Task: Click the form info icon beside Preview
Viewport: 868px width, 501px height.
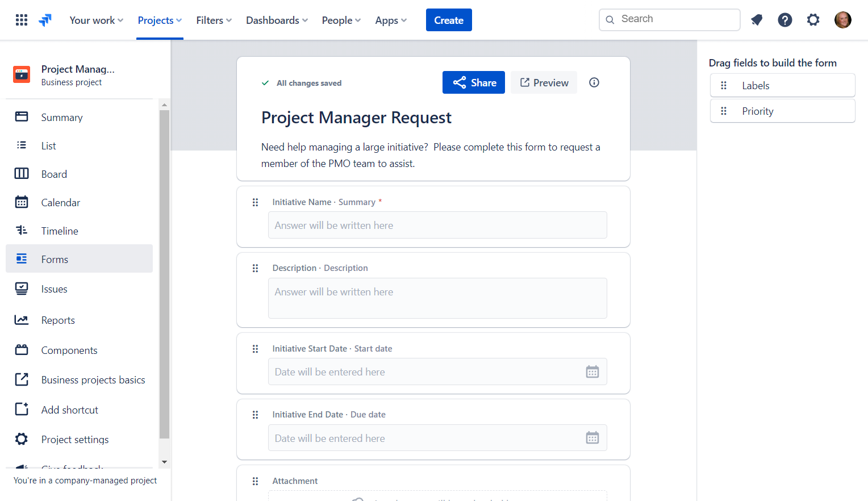Action: 594,82
